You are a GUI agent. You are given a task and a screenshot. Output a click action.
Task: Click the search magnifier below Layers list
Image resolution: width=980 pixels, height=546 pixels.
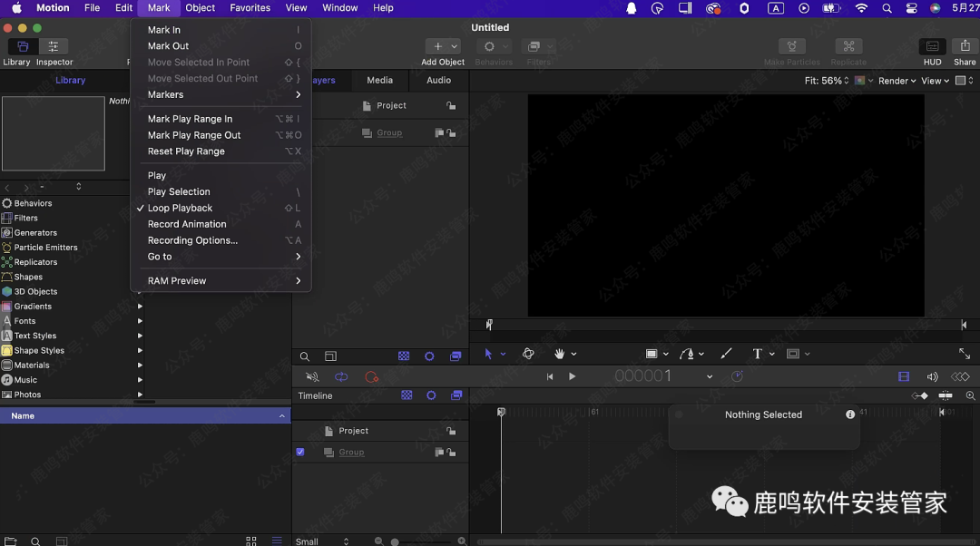pos(305,357)
